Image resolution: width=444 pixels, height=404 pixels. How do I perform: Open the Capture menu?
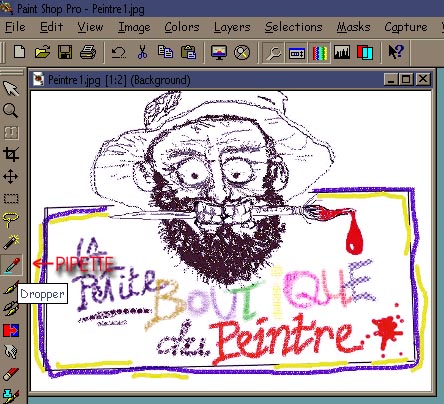[406, 27]
